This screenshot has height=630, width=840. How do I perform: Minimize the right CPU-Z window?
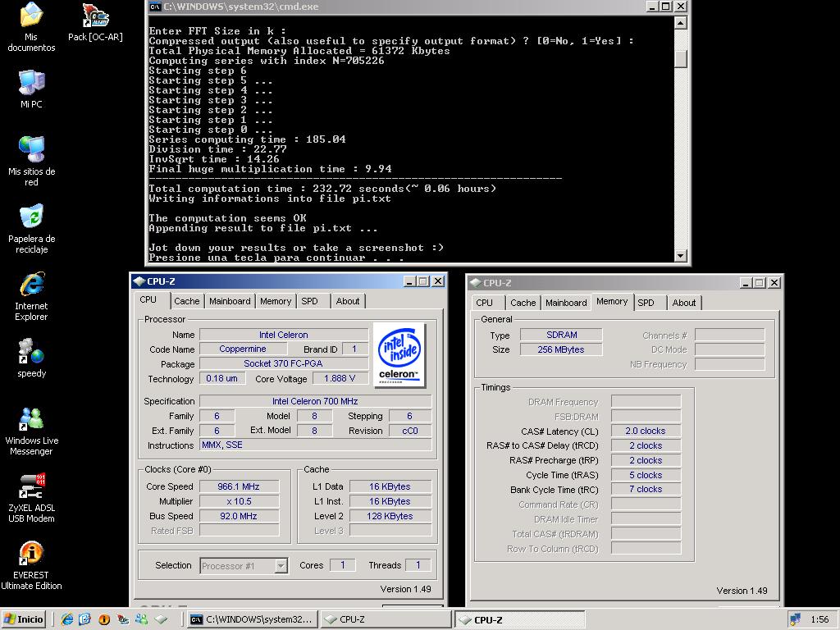(x=746, y=282)
